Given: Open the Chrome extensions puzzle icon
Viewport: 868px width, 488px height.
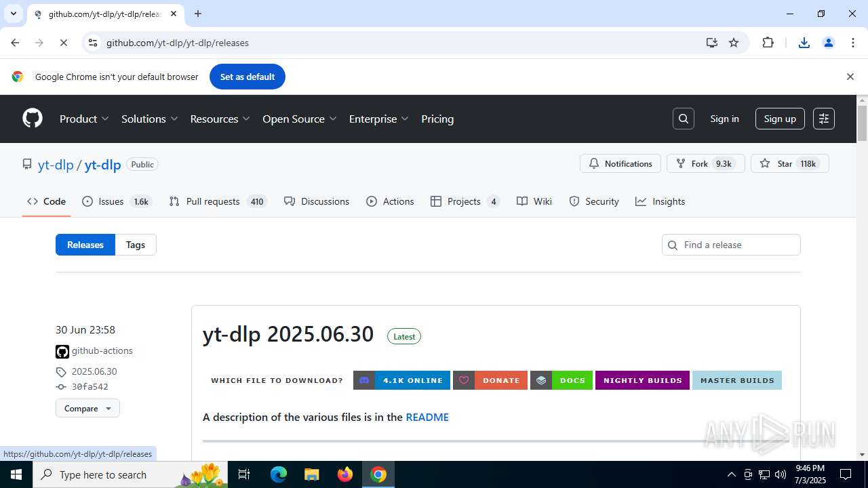Looking at the screenshot, I should (768, 43).
